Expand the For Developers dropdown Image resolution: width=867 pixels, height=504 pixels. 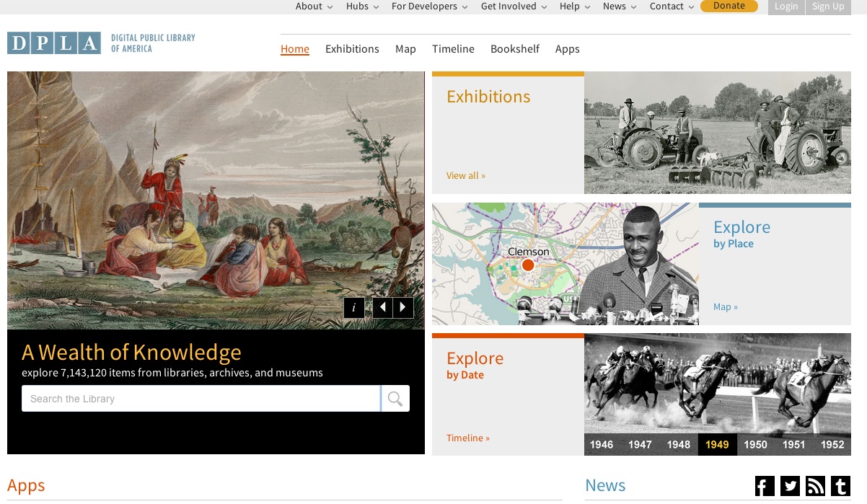[x=430, y=6]
